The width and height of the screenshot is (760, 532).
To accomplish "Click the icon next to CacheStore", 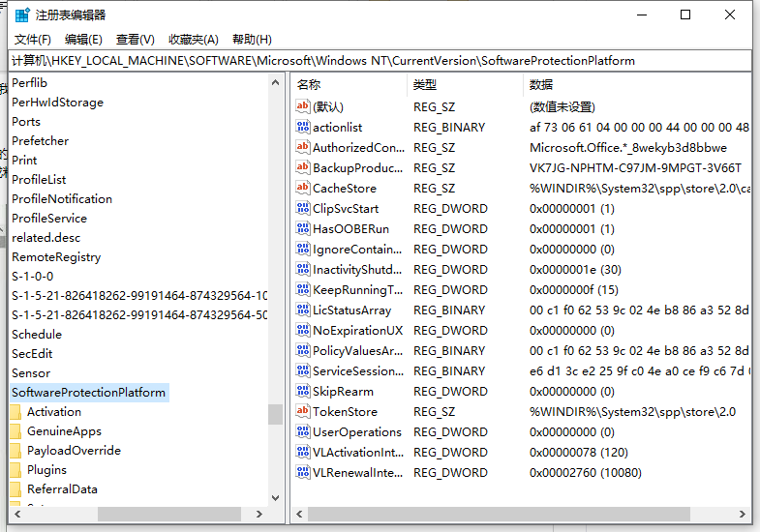I will pyautogui.click(x=303, y=188).
